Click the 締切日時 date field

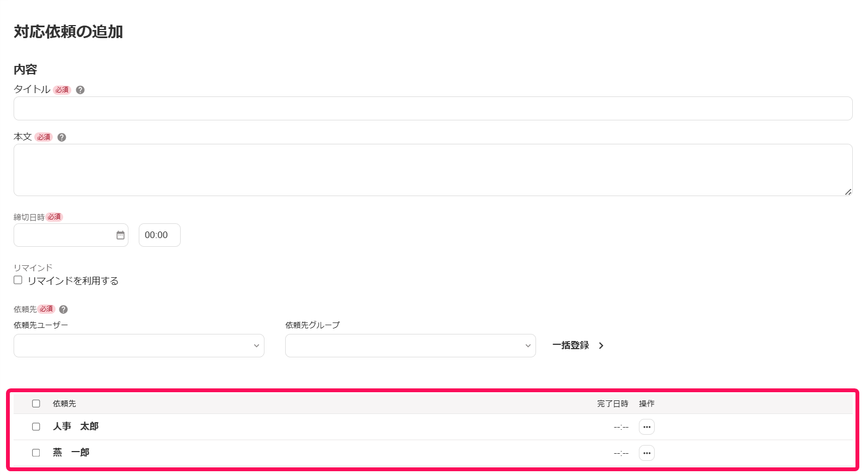(71, 235)
